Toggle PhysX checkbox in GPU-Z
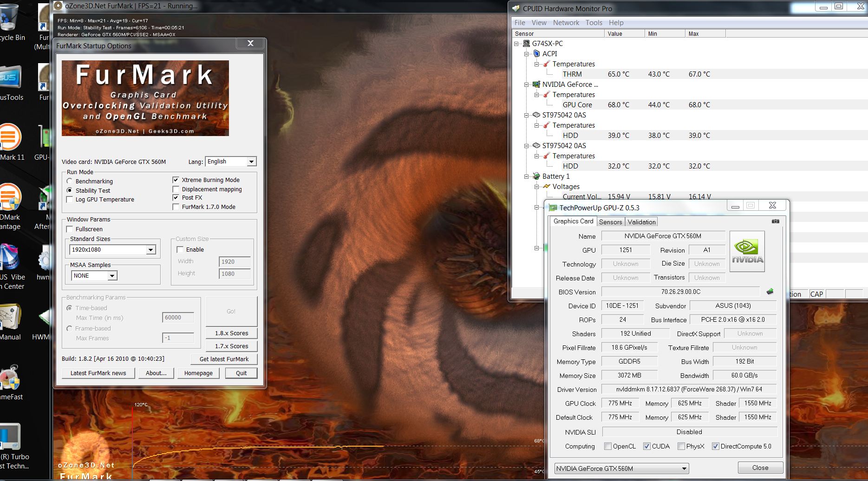This screenshot has height=481, width=868. coord(681,446)
